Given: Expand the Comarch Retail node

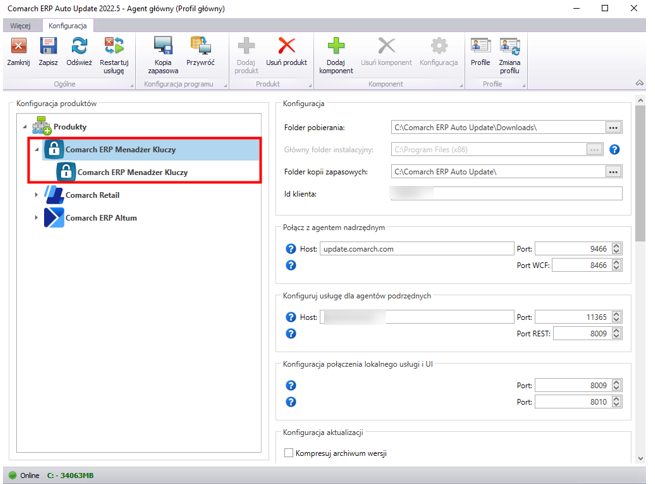Looking at the screenshot, I should 36,195.
